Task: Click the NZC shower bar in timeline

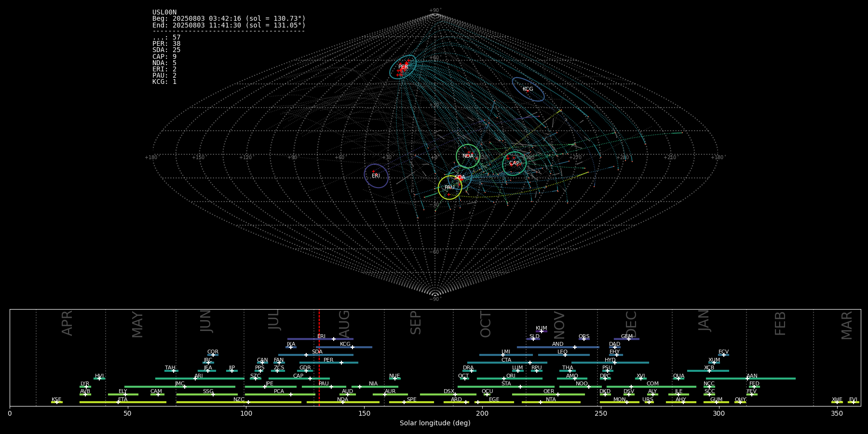Action: [239, 402]
